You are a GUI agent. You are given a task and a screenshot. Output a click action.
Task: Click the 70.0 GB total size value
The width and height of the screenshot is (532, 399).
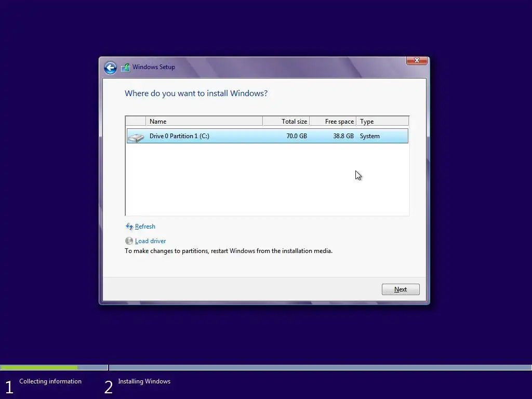[297, 136]
